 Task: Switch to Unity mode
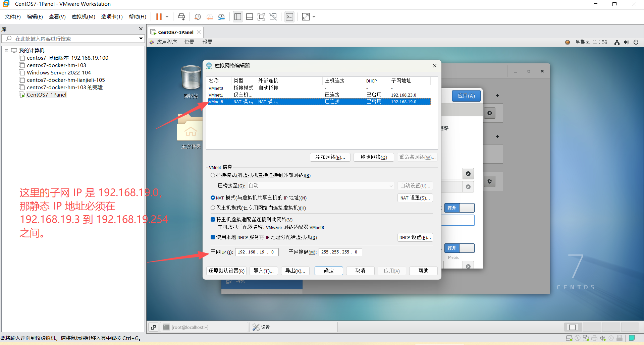tap(273, 17)
